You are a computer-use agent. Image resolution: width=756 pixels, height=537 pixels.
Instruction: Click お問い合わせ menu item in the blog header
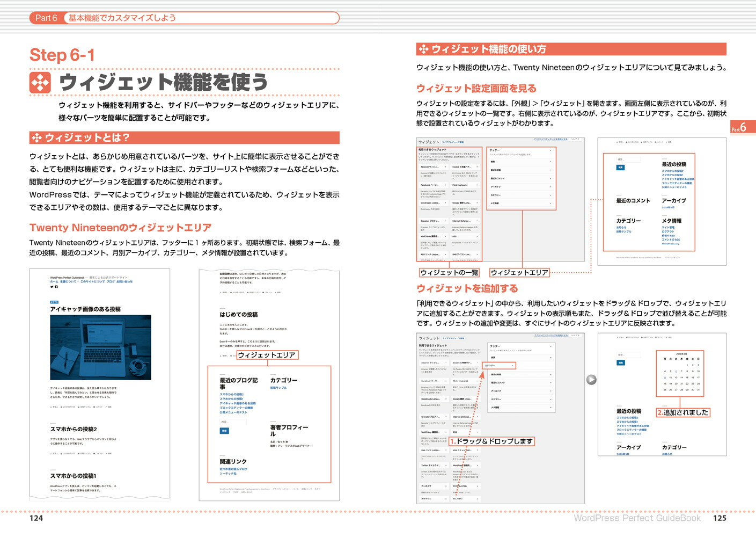tap(124, 281)
